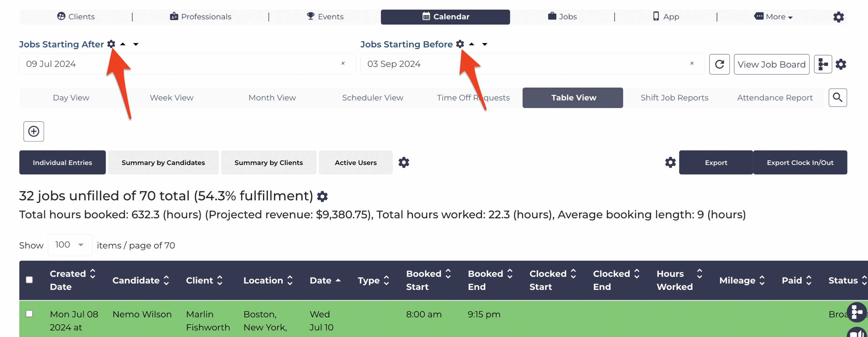Image resolution: width=868 pixels, height=337 pixels.
Task: Switch to the Scheduler View tab
Action: click(373, 97)
